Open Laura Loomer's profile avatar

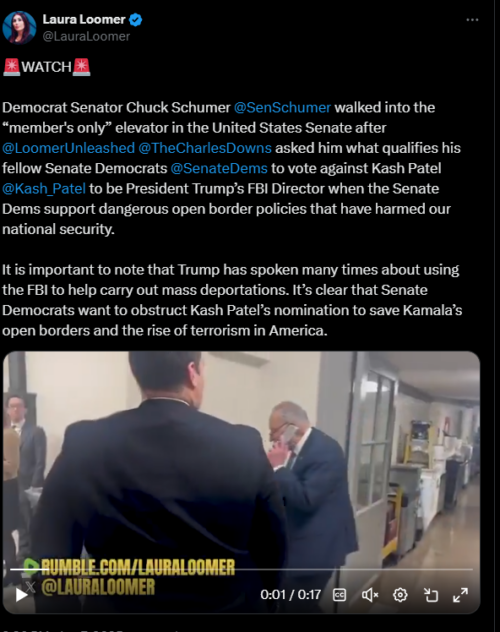19,27
